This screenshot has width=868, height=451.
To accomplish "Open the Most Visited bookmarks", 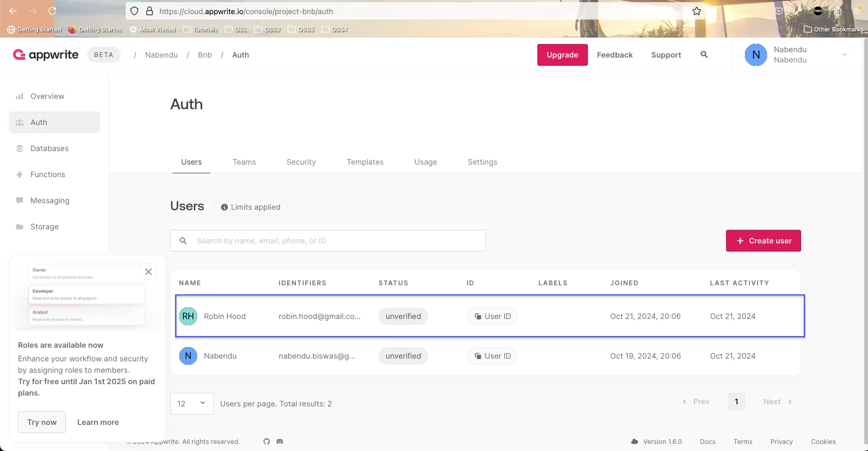I will [153, 29].
